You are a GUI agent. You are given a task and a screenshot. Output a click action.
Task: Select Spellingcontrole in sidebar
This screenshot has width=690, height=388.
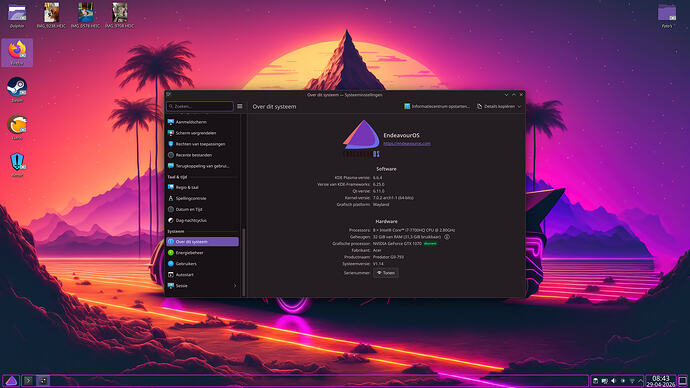coord(202,198)
